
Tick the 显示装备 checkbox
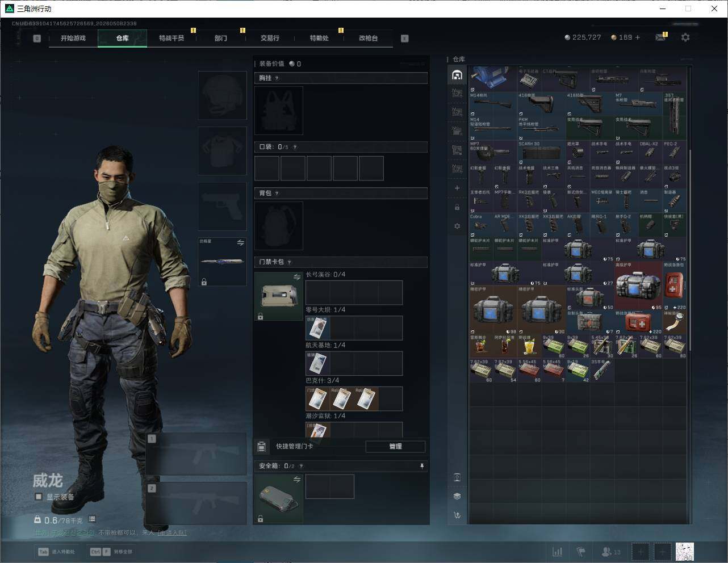point(39,497)
